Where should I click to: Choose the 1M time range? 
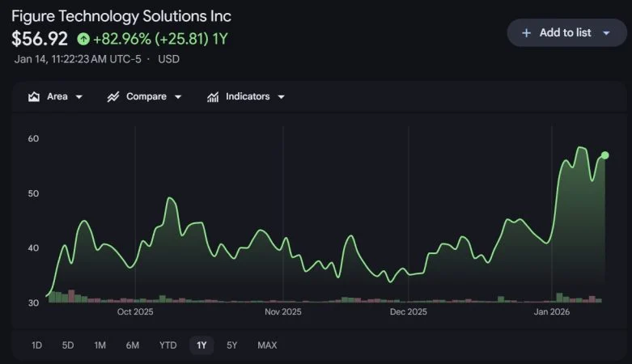pyautogui.click(x=100, y=345)
